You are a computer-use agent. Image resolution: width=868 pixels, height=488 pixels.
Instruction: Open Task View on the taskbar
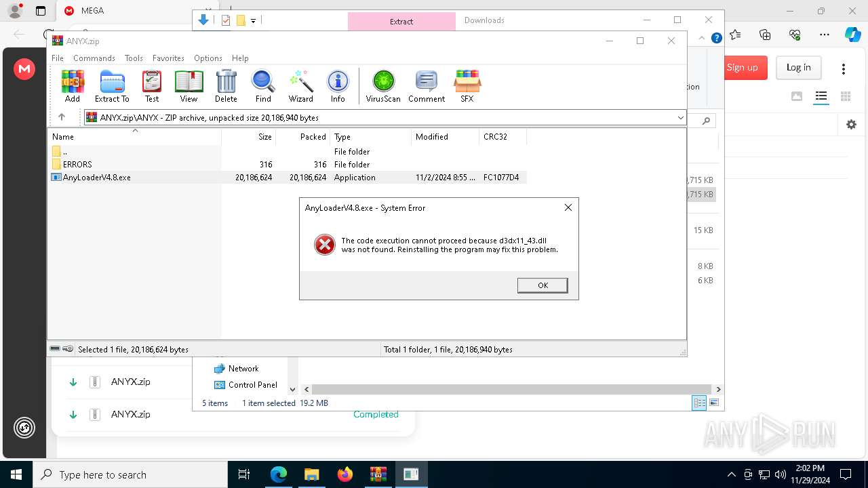(244, 474)
